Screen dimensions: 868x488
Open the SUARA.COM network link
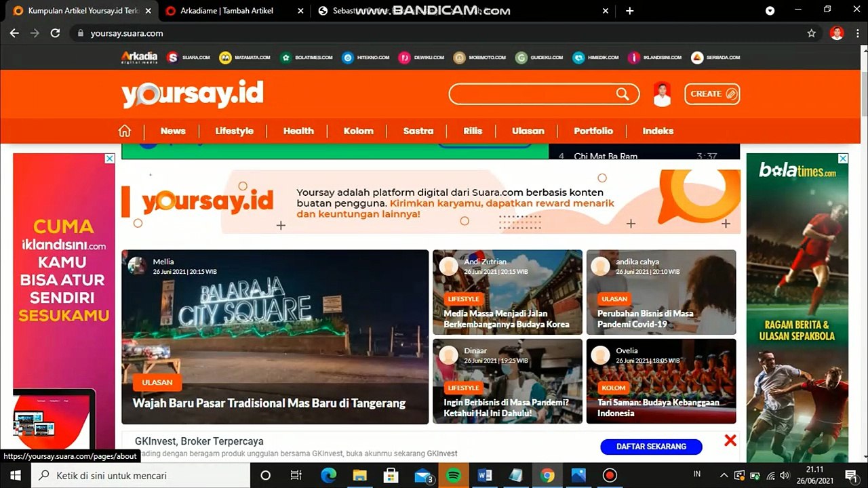189,58
